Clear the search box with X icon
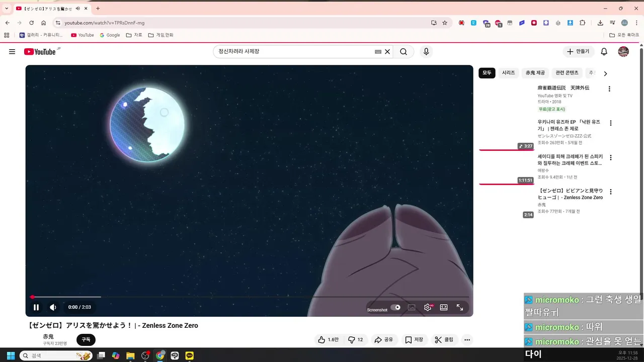Image resolution: width=644 pixels, height=362 pixels. 387,52
